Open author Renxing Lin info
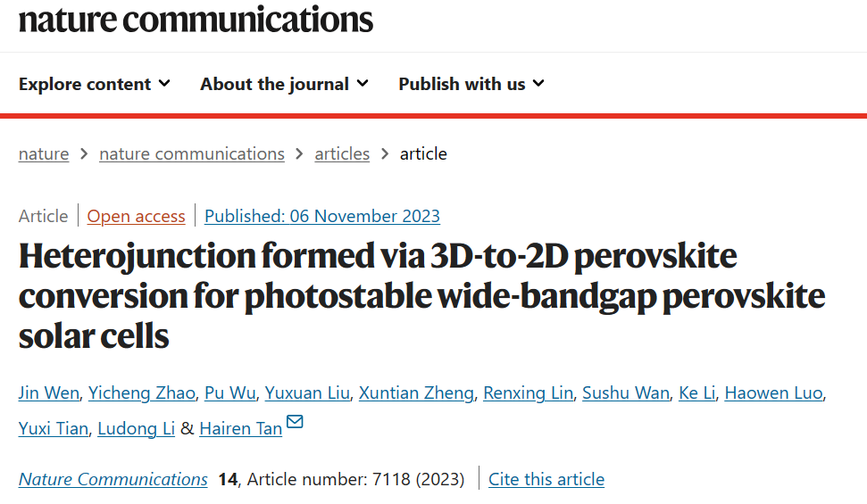The width and height of the screenshot is (867, 504). [x=528, y=392]
